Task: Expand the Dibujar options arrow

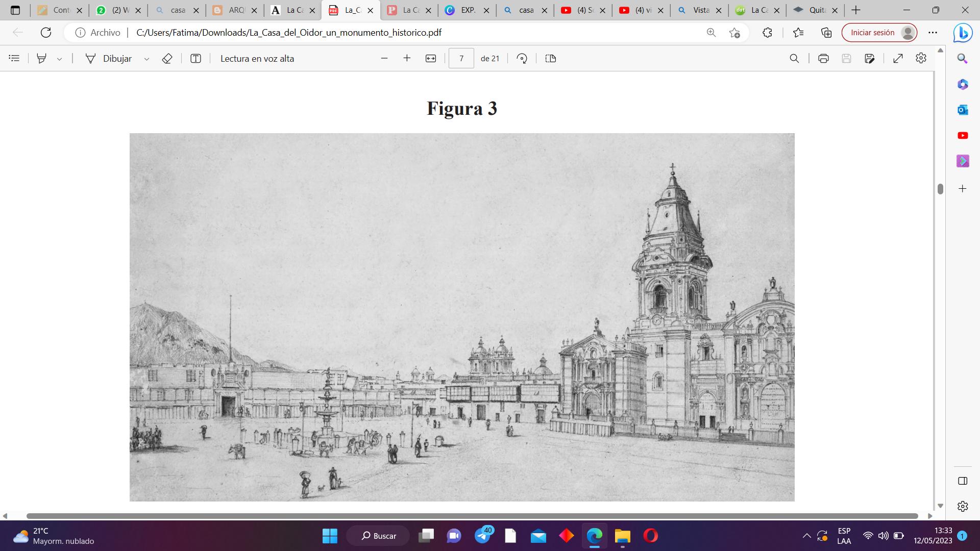Action: [146, 59]
